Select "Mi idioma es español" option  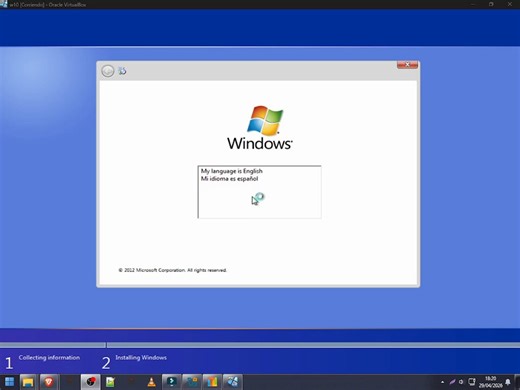pyautogui.click(x=229, y=179)
